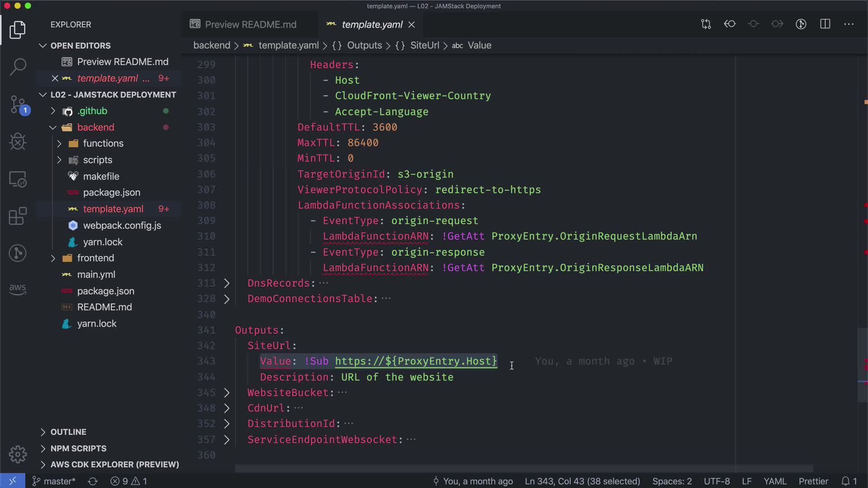Open the Extensions view

pos(18,216)
